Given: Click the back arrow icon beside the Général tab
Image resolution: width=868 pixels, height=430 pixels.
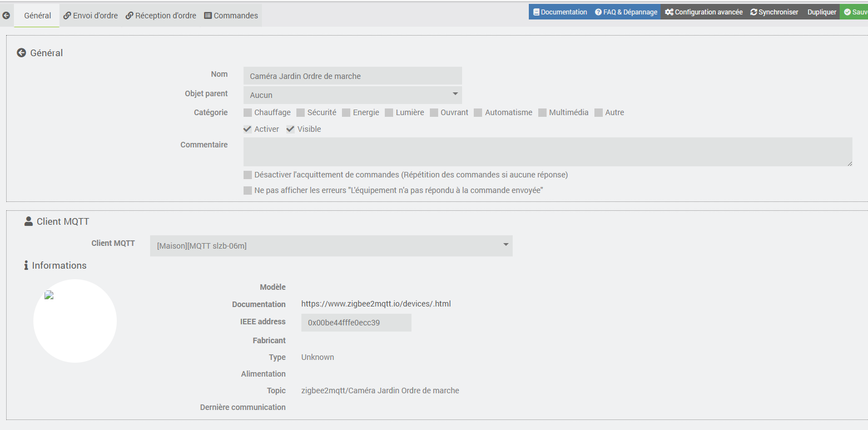Looking at the screenshot, I should click(6, 16).
